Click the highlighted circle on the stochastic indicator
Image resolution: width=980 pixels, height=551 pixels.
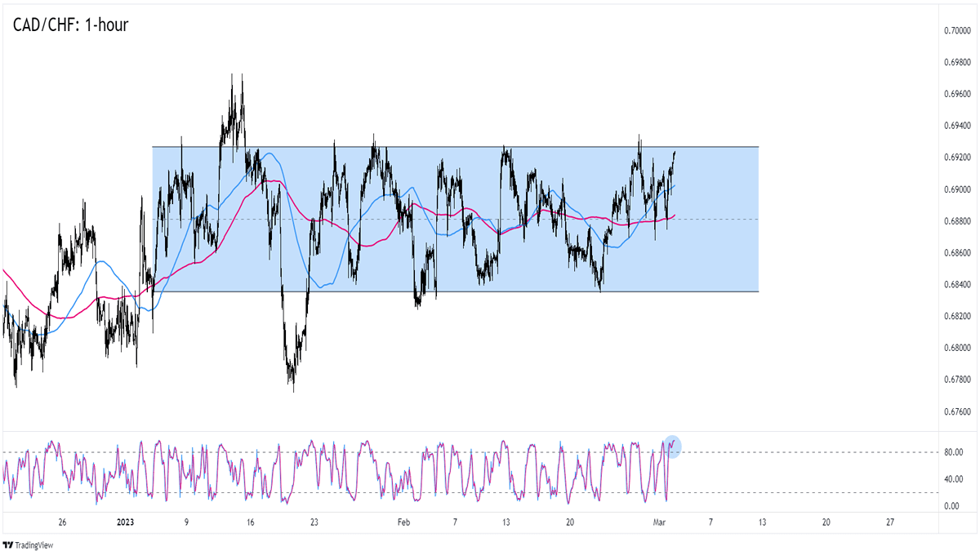[x=671, y=446]
